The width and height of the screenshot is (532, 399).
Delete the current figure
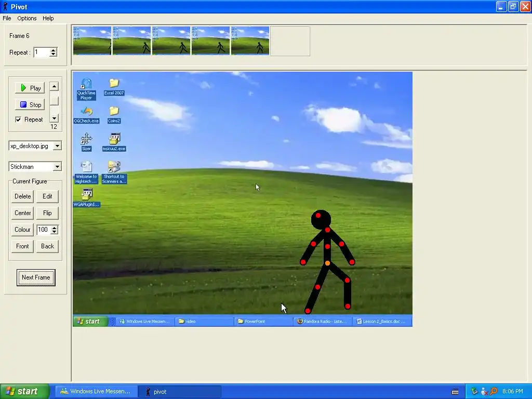(22, 196)
